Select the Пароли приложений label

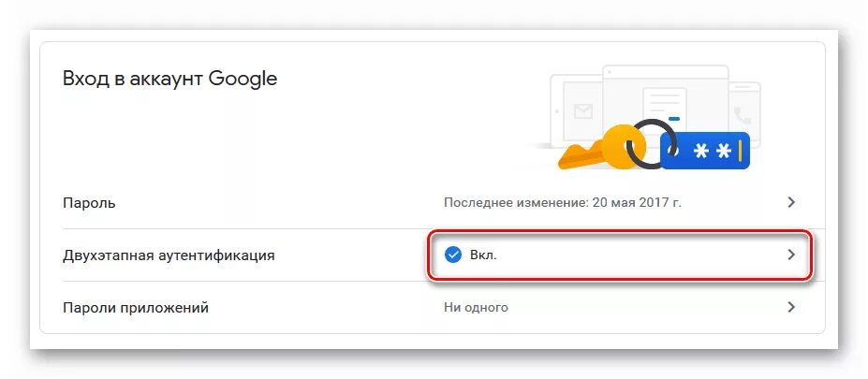(136, 307)
